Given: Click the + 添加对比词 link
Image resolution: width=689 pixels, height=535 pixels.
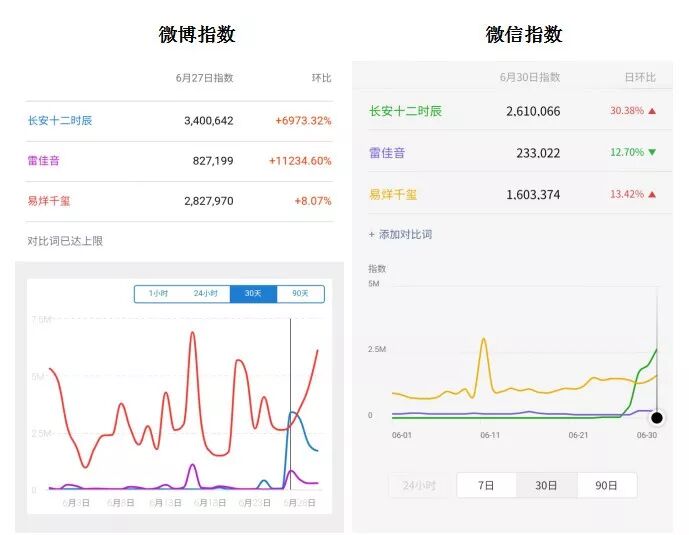Looking at the screenshot, I should pyautogui.click(x=400, y=235).
